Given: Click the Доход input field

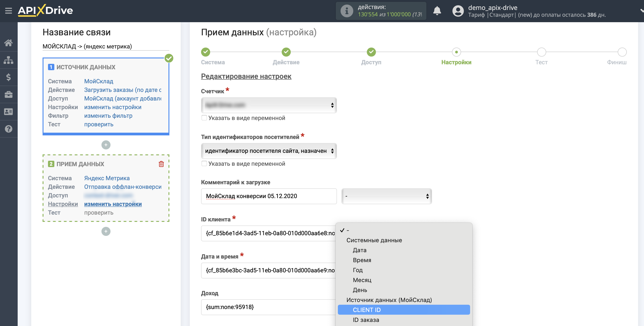Looking at the screenshot, I should [268, 307].
